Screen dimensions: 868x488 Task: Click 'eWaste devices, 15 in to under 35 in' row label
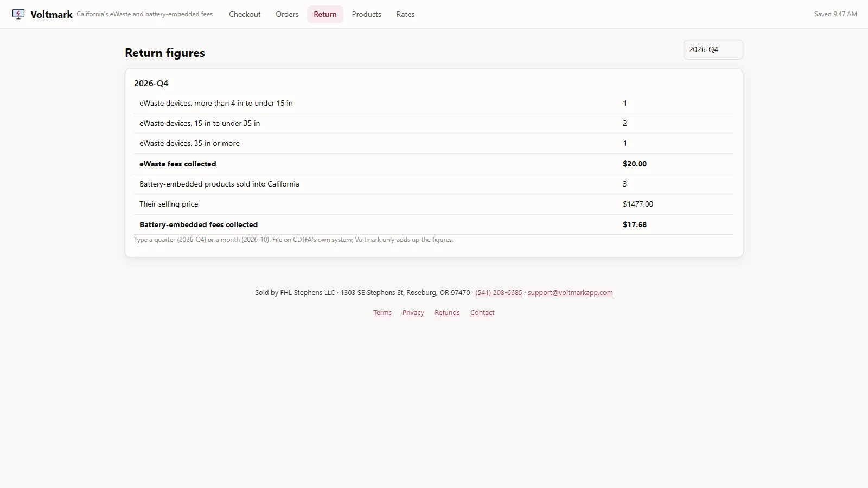(200, 123)
